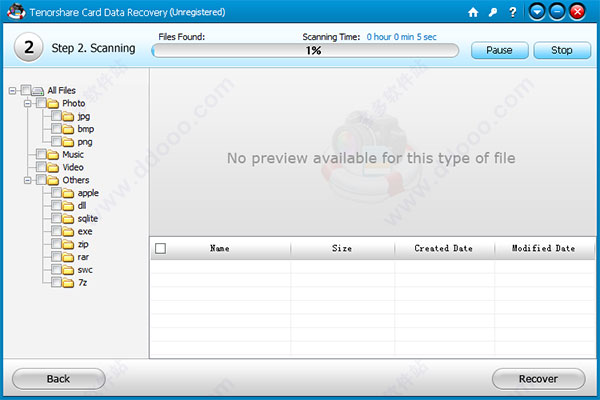Click the 7z folder icon
This screenshot has width=600, height=400.
tap(68, 283)
